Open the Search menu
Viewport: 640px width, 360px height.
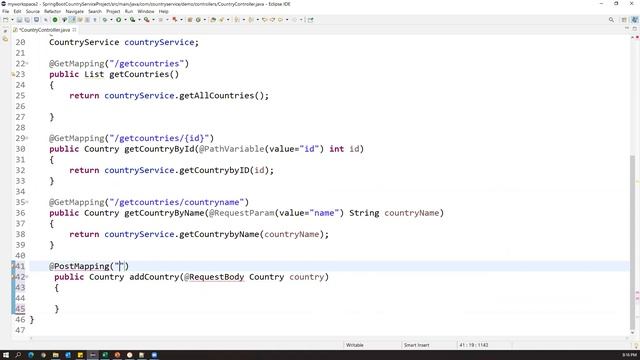[x=95, y=11]
